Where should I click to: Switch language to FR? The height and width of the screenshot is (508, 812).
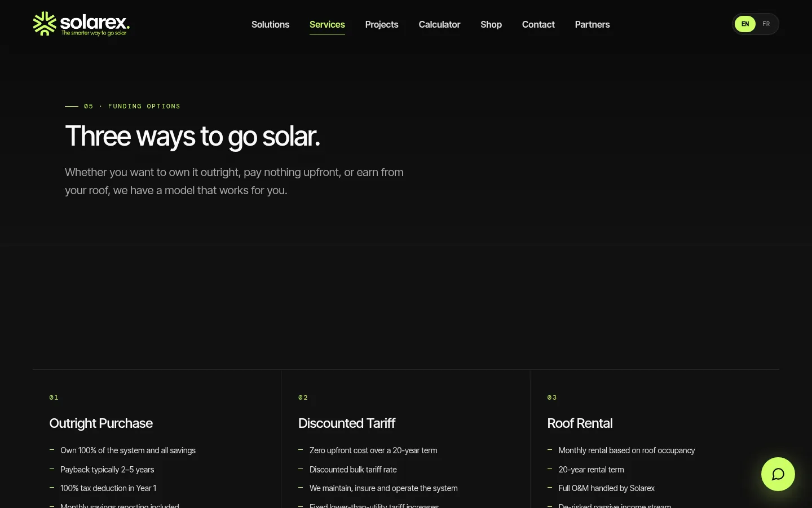click(766, 24)
